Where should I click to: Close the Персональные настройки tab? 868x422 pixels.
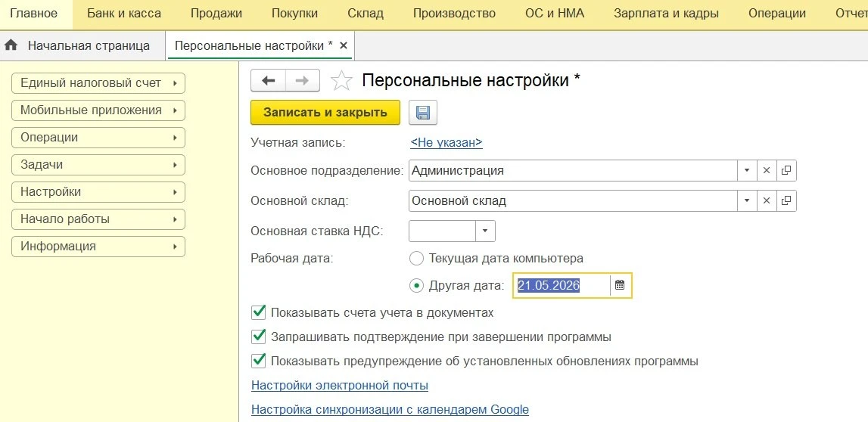pyautogui.click(x=344, y=45)
